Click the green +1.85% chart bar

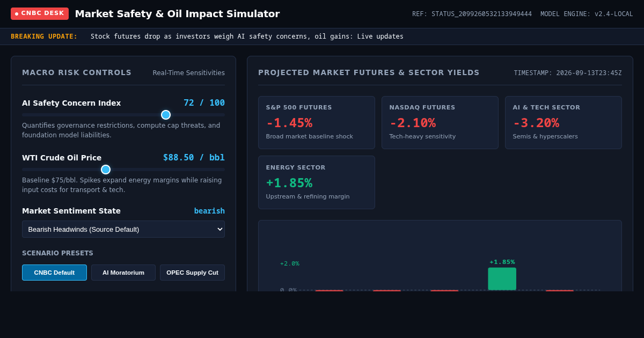coord(502,279)
